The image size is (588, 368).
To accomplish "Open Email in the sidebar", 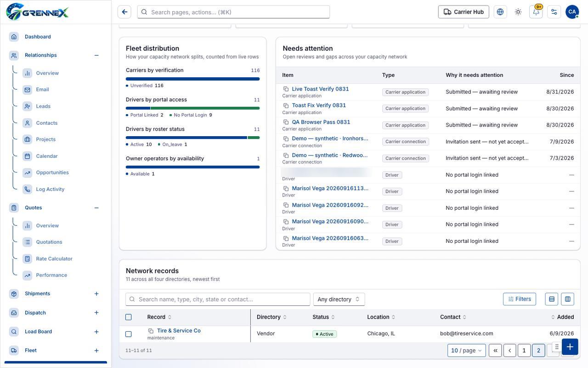I will pos(42,90).
